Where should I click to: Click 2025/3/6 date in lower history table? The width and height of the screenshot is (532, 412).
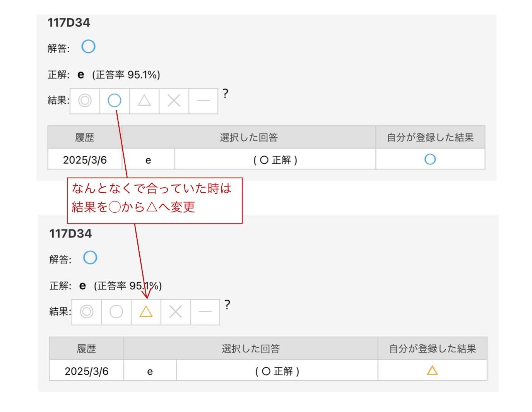tap(87, 371)
